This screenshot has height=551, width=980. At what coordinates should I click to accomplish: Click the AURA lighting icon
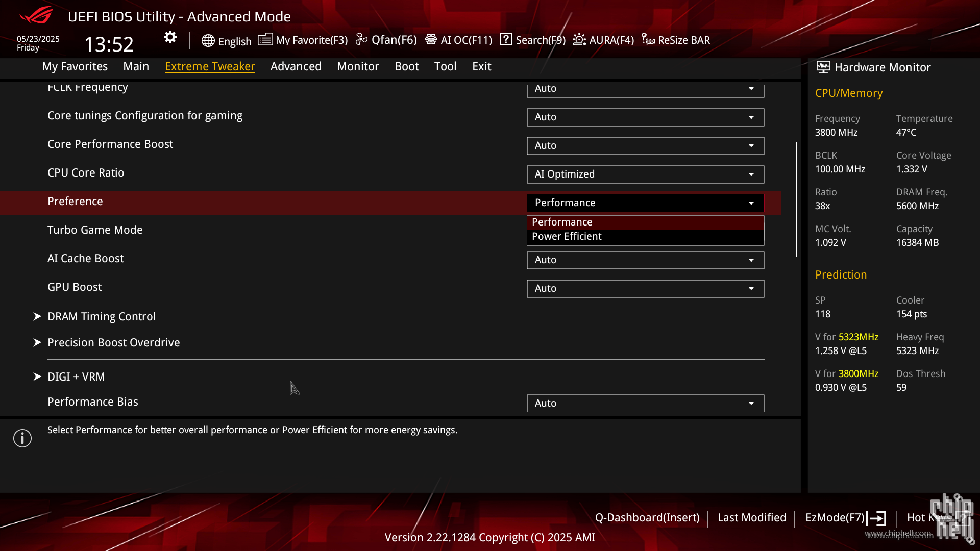click(579, 39)
